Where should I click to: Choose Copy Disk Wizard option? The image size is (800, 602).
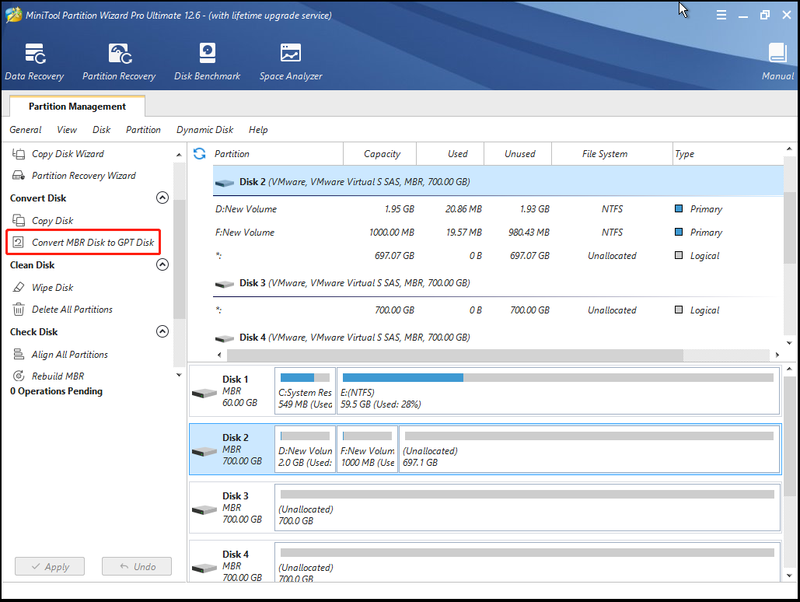(68, 154)
